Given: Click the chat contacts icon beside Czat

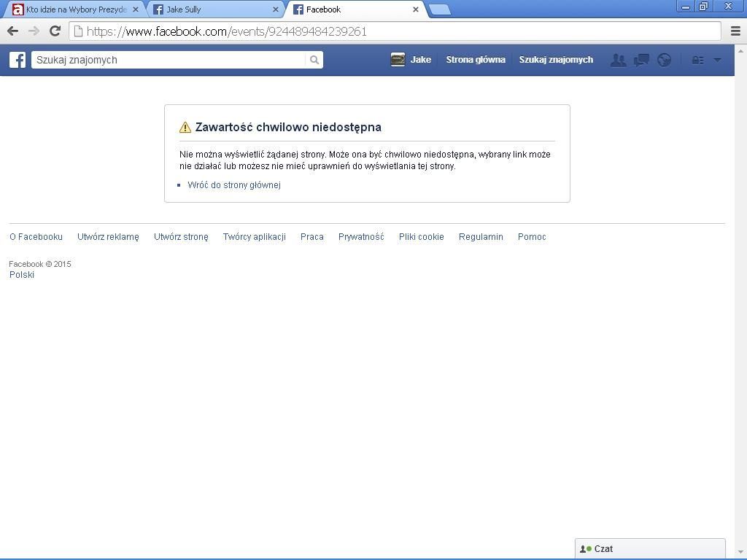Looking at the screenshot, I should click(x=586, y=549).
